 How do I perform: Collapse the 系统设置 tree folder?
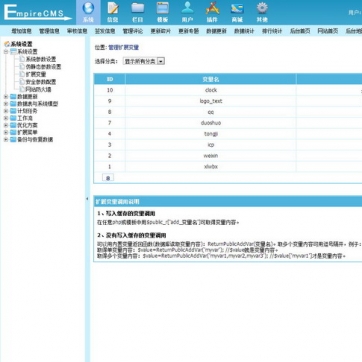6,52
